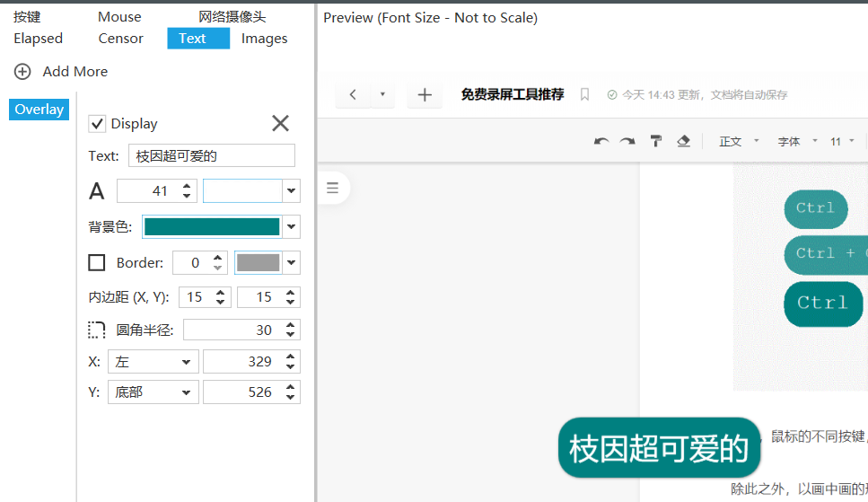Click the Add More plus icon
The width and height of the screenshot is (868, 502).
coord(22,72)
